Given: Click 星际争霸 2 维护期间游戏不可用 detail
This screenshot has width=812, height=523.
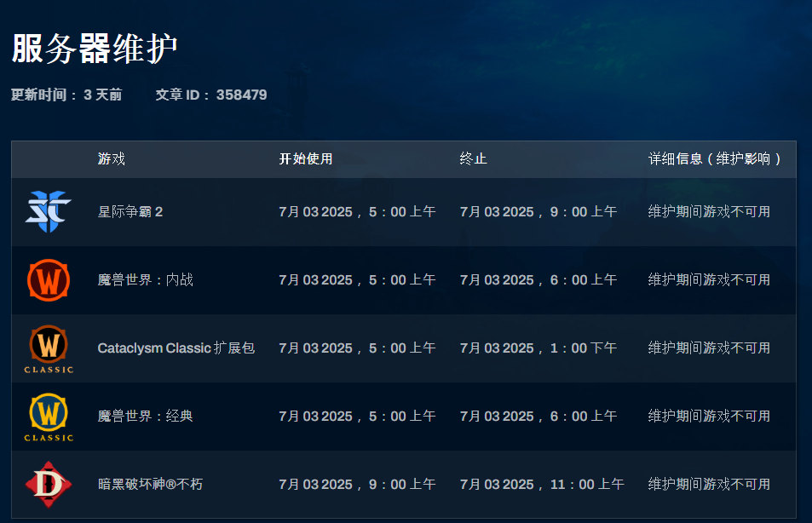Looking at the screenshot, I should click(709, 212).
